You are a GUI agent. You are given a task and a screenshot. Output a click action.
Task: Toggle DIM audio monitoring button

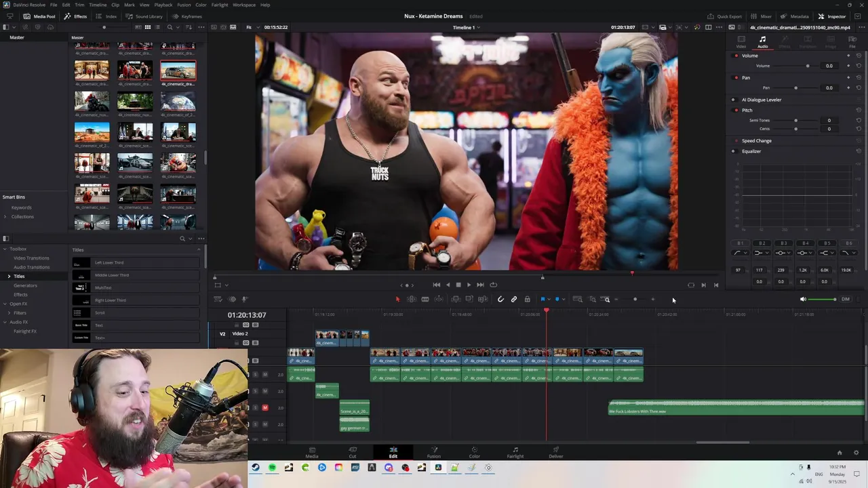click(846, 299)
